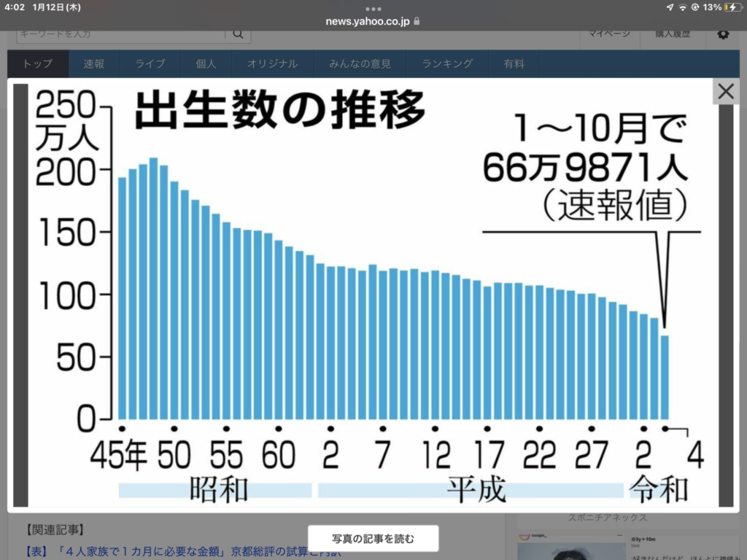747x560 pixels.
Task: Open the ランキング tab
Action: (447, 64)
